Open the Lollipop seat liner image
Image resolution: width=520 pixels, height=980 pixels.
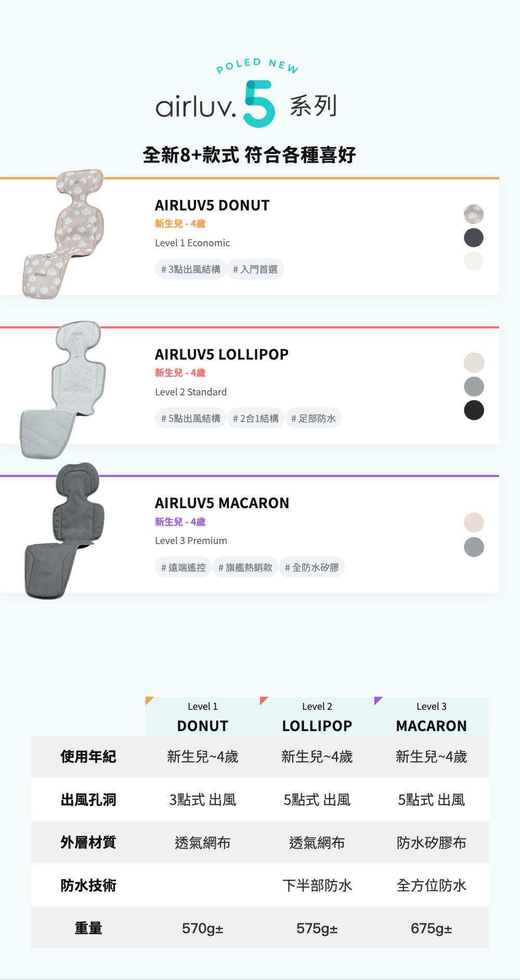[x=63, y=390]
